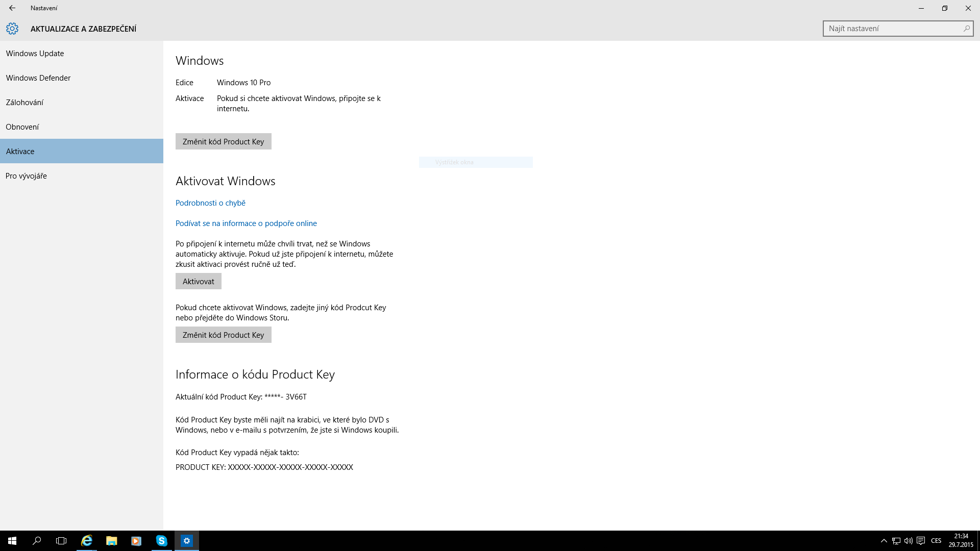
Task: Click the search magnifier icon
Action: [x=966, y=29]
